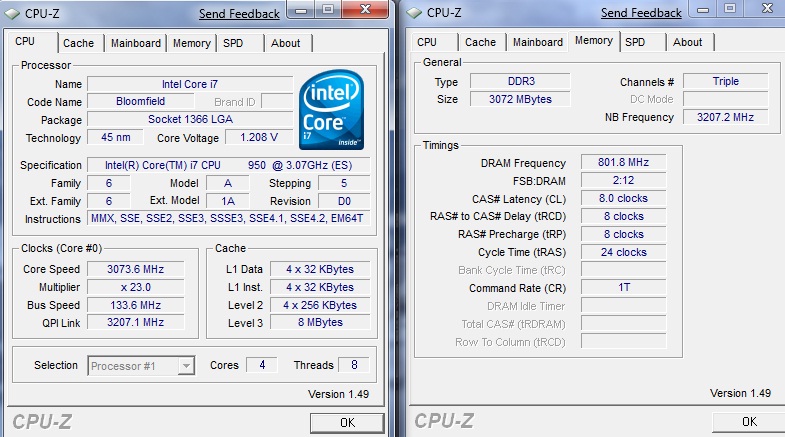Click the DRAM Frequency value field

coord(623,163)
